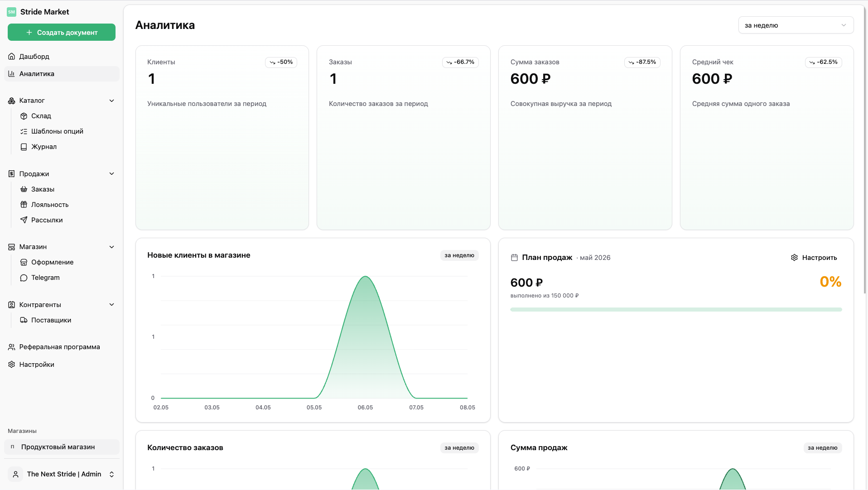Collapse the Магазин section chevron
This screenshot has width=868, height=490.
coord(111,247)
